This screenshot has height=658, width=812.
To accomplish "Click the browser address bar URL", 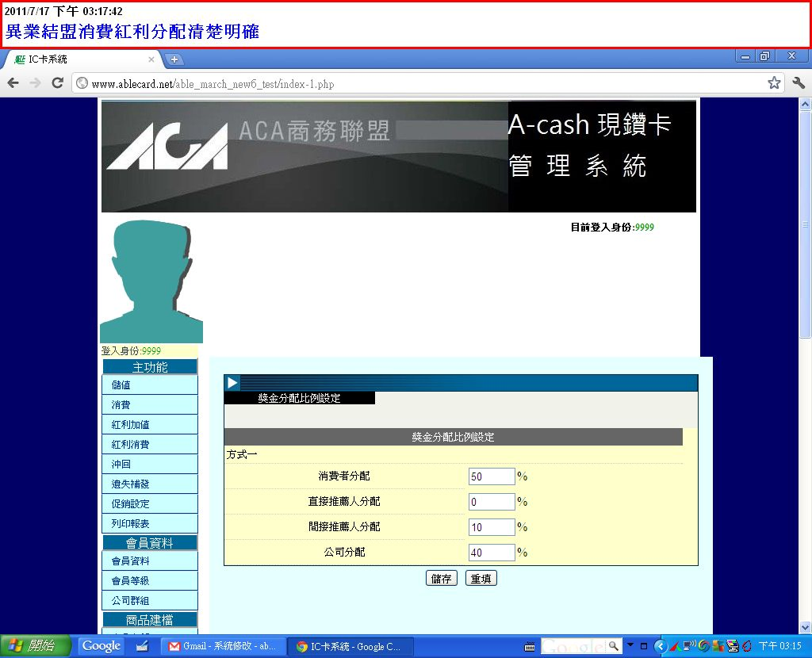I will [x=213, y=84].
